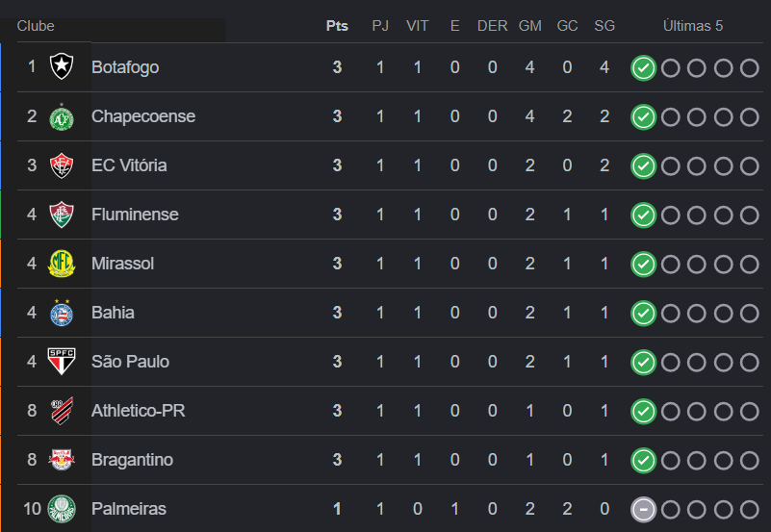Screen dimensions: 771x532
Task: Click Botafogo's green win checkmark indicator
Action: [x=643, y=67]
